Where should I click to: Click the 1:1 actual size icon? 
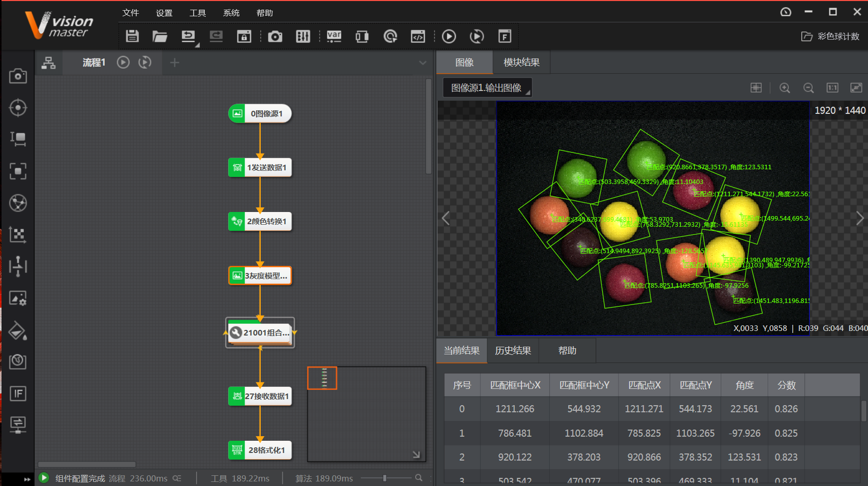pyautogui.click(x=832, y=88)
